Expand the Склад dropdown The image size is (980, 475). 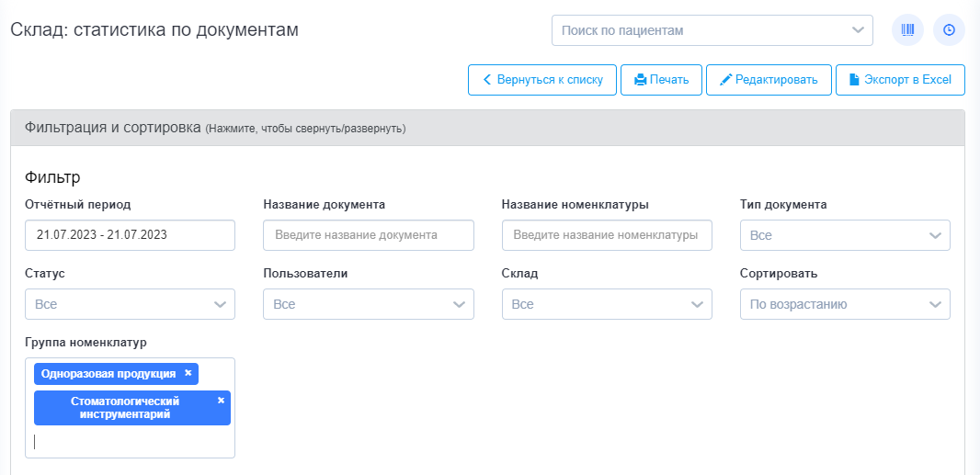[x=607, y=304]
